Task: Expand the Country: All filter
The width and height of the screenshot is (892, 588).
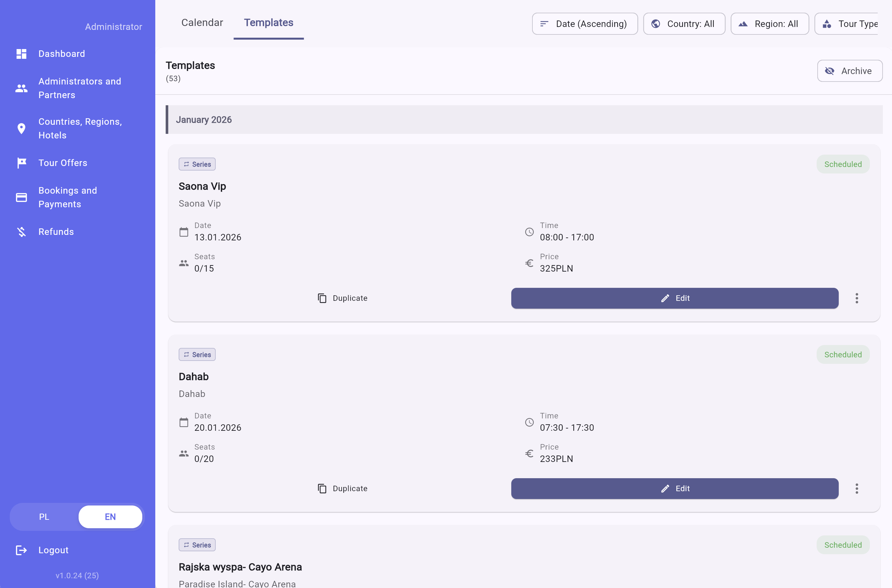Action: tap(684, 24)
